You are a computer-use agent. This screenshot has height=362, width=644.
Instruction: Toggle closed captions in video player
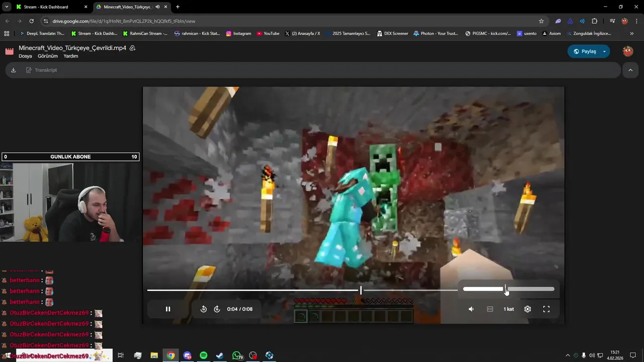point(490,309)
